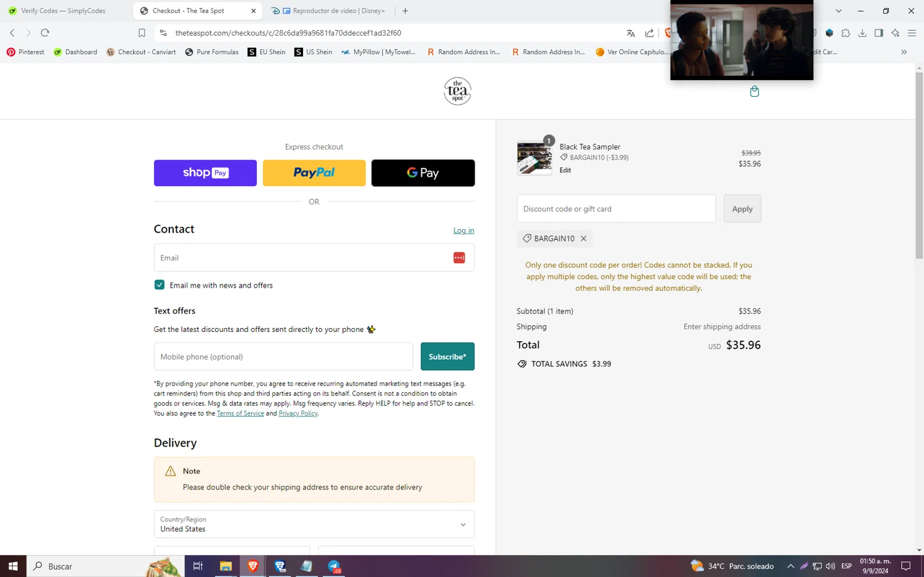Click Edit under Black Tea Sampler
924x577 pixels.
565,170
